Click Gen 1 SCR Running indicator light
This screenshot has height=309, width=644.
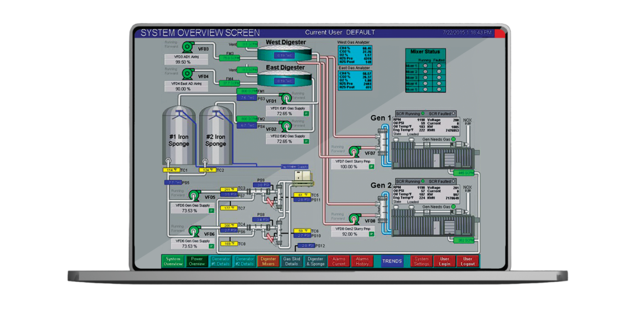pos(423,113)
